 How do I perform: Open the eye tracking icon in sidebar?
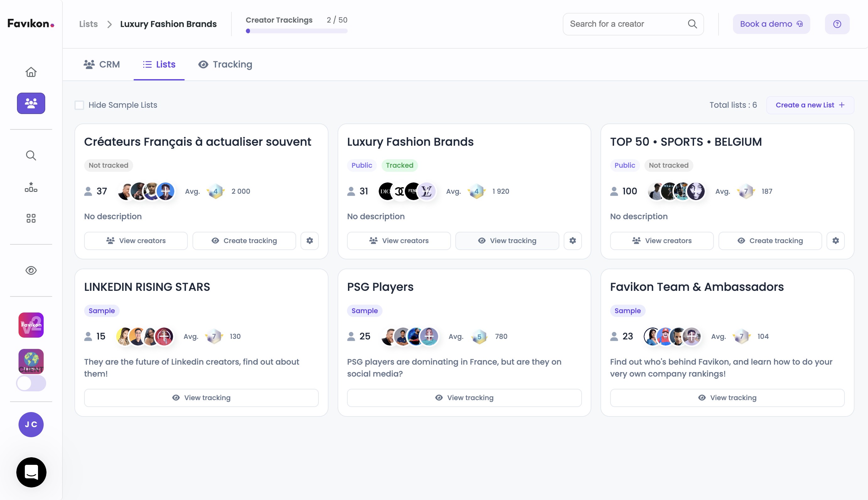(x=31, y=271)
